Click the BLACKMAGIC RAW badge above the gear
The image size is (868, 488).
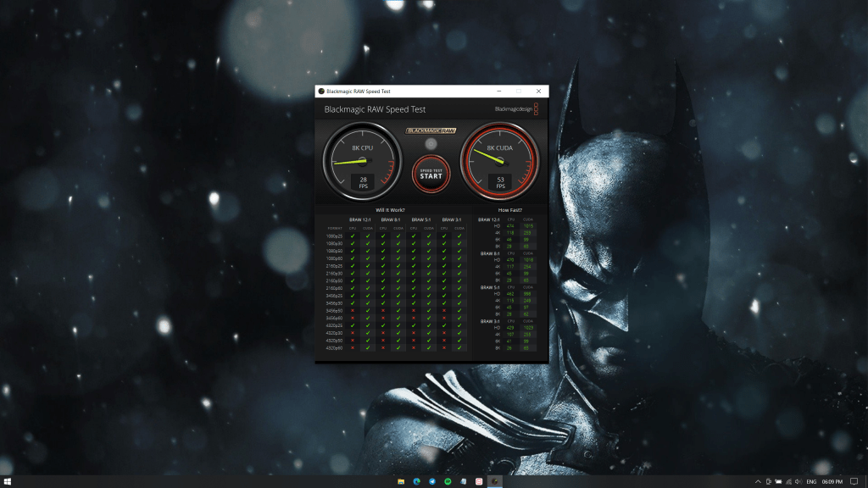431,130
